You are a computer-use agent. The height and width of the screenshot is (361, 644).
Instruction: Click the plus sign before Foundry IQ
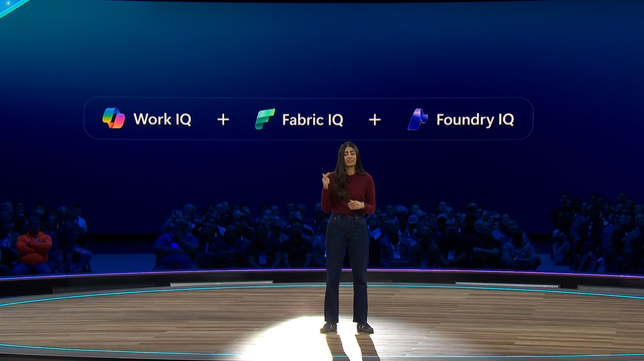point(375,120)
